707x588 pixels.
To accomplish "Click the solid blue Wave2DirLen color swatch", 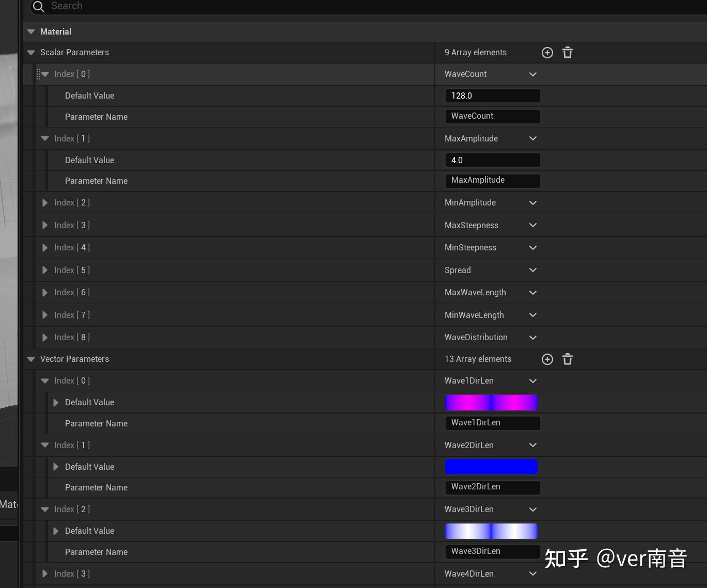I will tap(491, 467).
